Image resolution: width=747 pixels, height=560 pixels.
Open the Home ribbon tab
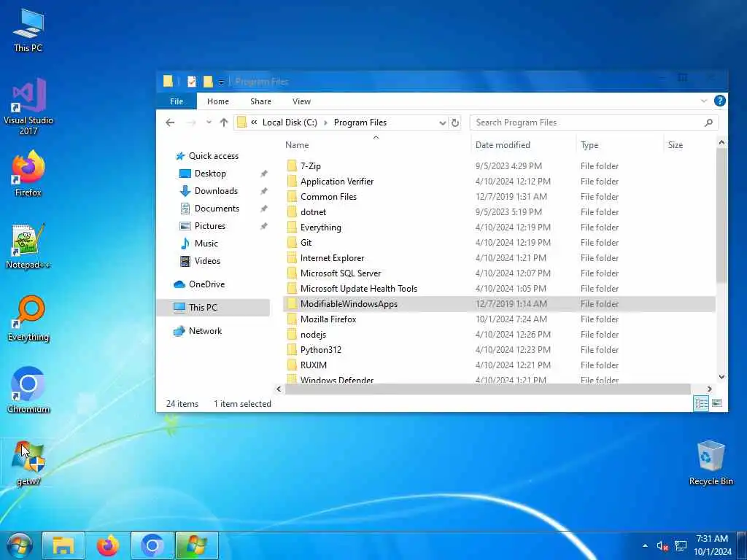coord(217,101)
